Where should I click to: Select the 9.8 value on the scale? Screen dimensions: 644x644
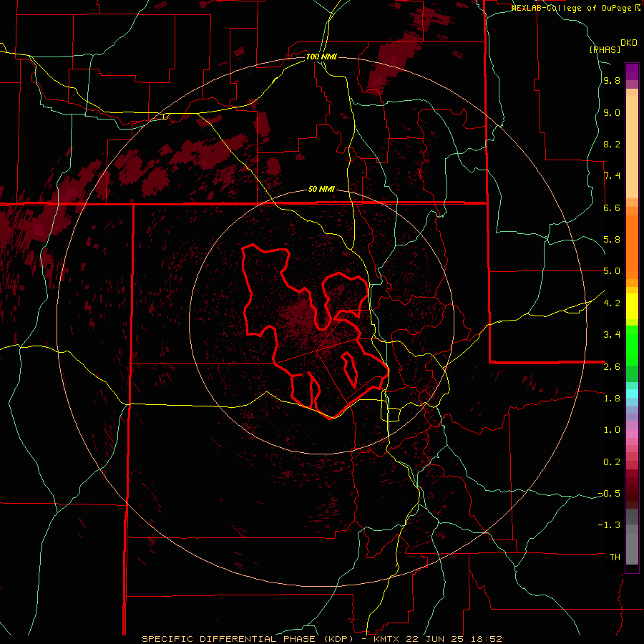pyautogui.click(x=612, y=81)
